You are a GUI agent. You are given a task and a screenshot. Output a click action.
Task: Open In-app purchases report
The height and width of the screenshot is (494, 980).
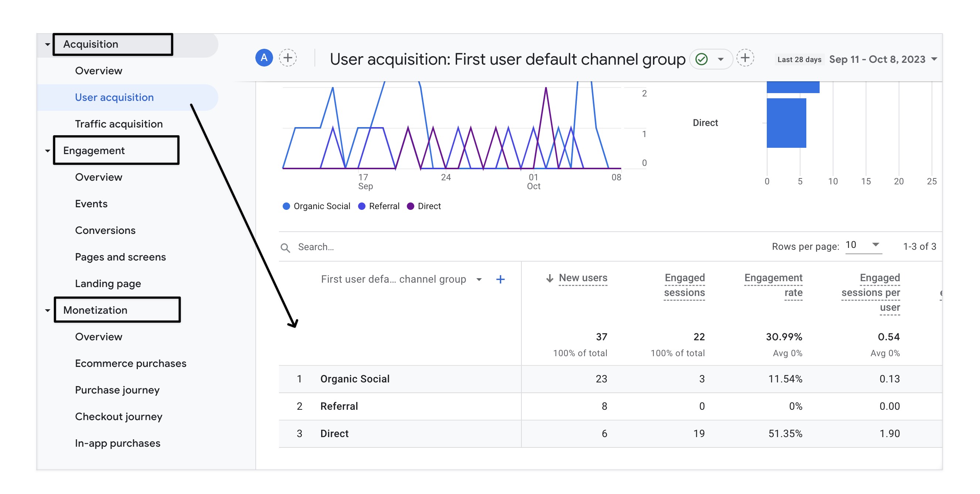pyautogui.click(x=118, y=443)
